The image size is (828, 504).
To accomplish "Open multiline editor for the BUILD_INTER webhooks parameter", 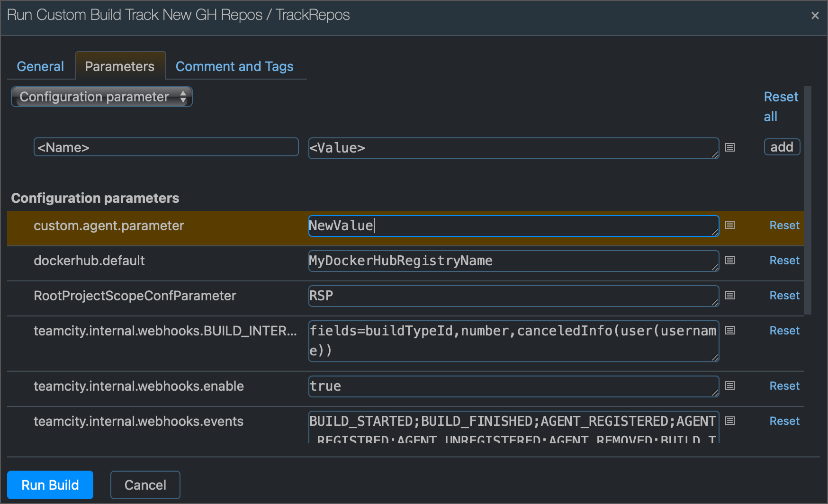I will [730, 330].
